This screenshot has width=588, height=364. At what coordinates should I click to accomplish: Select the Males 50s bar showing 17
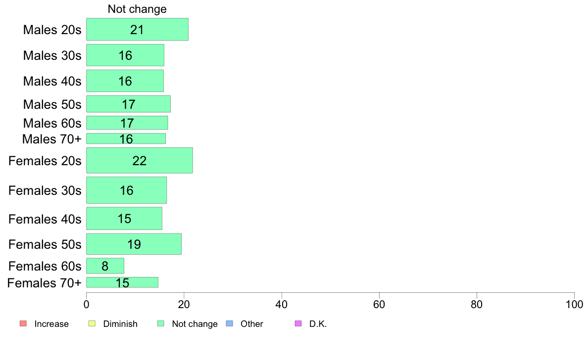pos(128,104)
